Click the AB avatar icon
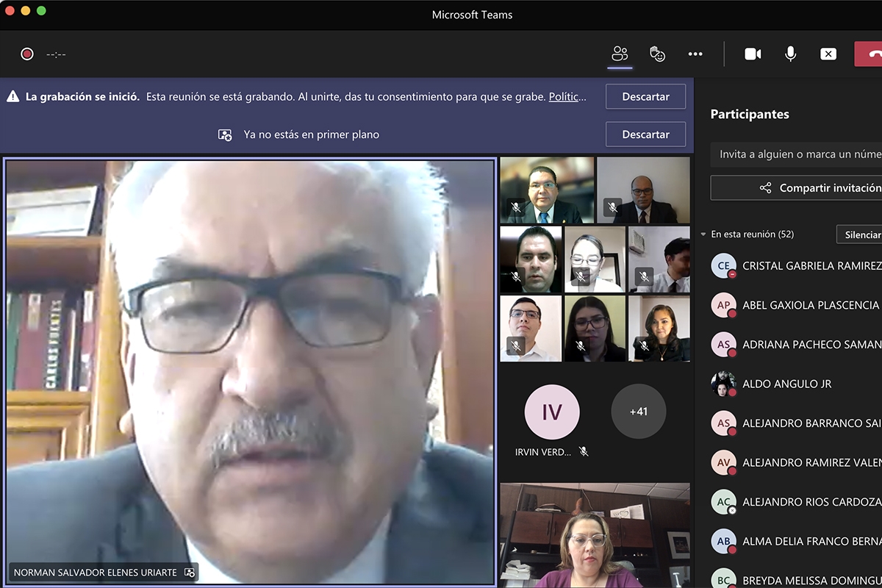Image resolution: width=882 pixels, height=588 pixels. (x=724, y=541)
